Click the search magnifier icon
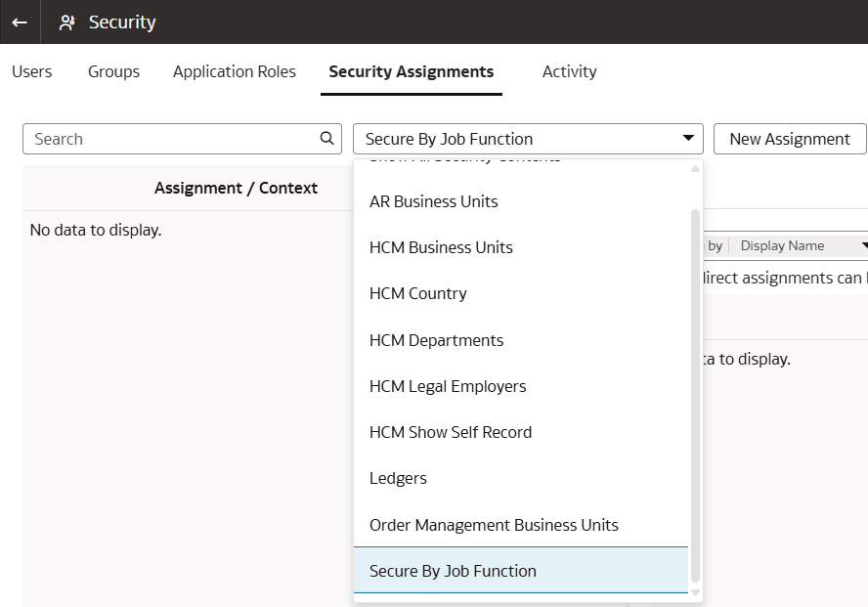 pyautogui.click(x=326, y=139)
